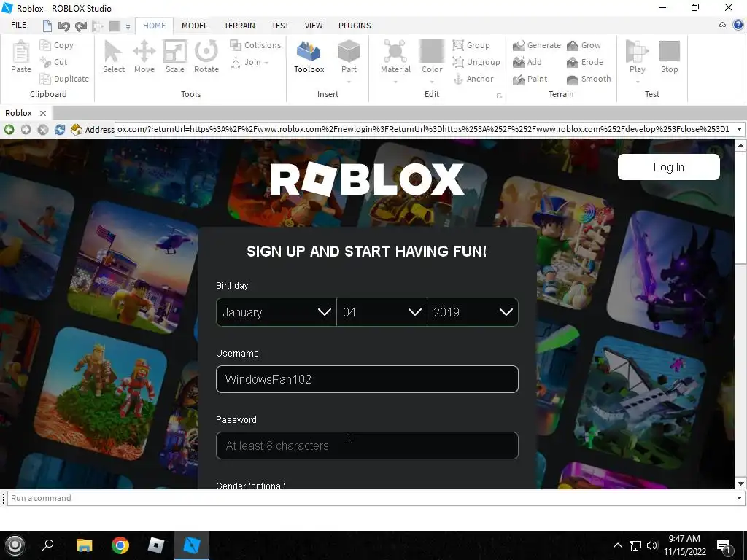Expand the Address bar history dropdown

coord(739,129)
